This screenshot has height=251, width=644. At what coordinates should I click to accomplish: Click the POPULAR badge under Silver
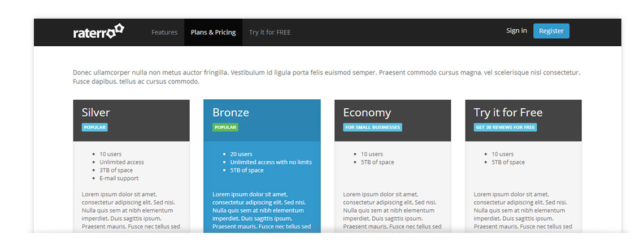click(x=95, y=127)
